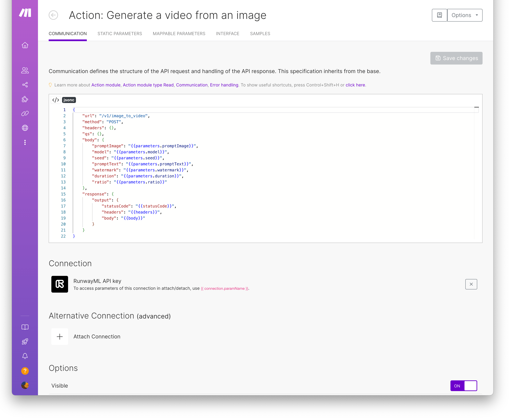Open the Options dropdown menu
Viewport: 512px width, 420px height.
[x=464, y=15]
